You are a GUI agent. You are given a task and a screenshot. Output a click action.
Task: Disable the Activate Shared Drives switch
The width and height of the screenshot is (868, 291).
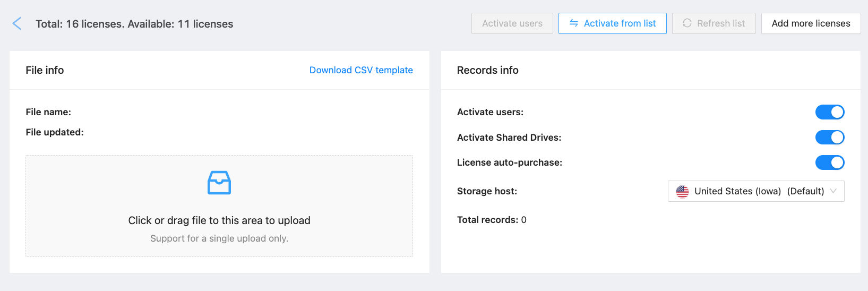pos(830,138)
